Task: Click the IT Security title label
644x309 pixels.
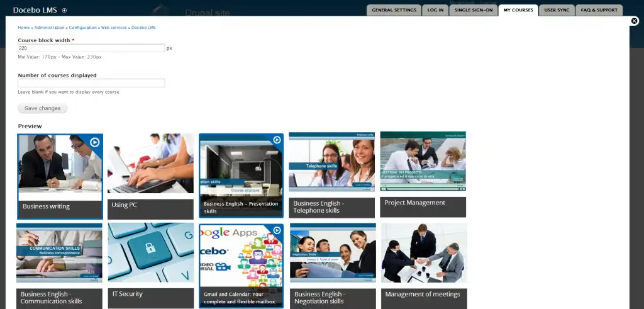Action: coord(127,294)
